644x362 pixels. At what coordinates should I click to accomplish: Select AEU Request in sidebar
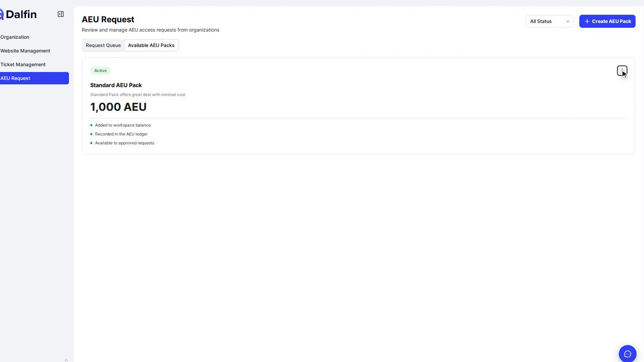tap(34, 78)
